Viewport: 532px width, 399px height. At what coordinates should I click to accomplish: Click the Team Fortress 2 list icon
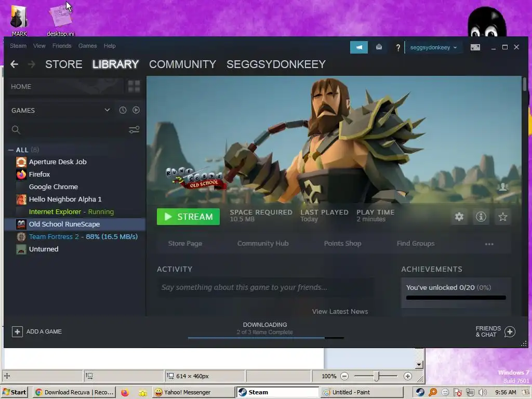[x=21, y=236]
